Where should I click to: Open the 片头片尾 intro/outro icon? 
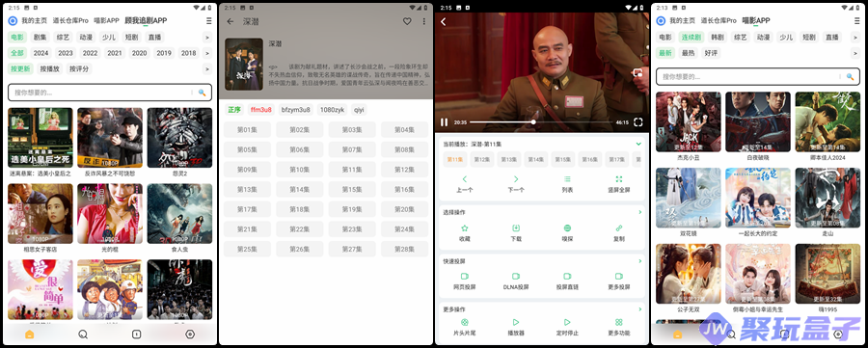(x=465, y=322)
